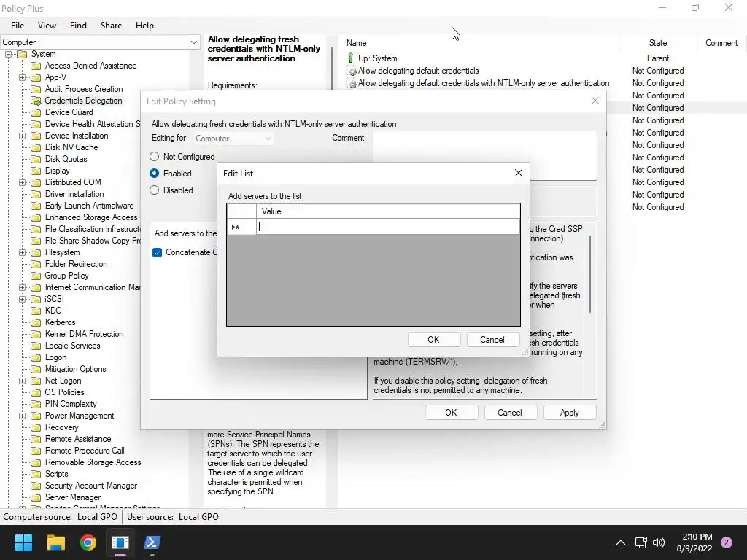This screenshot has height=560, width=747.
Task: Open the volume control in system tray
Action: coord(659,542)
